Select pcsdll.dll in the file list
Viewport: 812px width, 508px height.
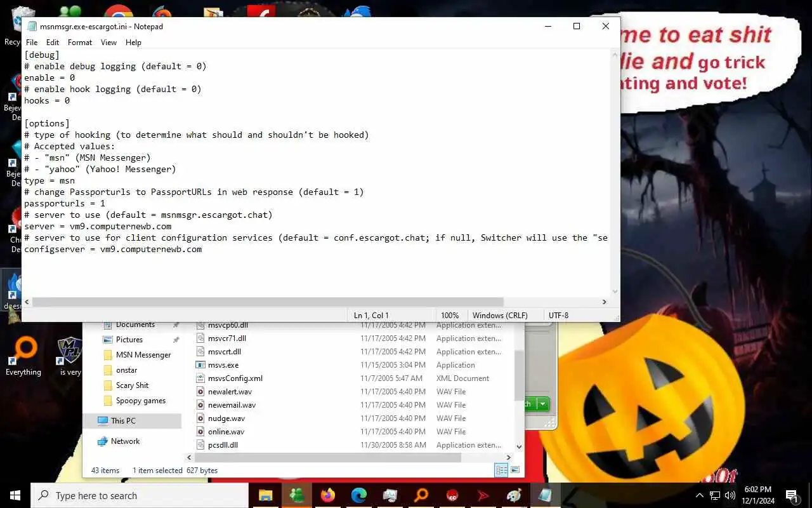point(223,445)
